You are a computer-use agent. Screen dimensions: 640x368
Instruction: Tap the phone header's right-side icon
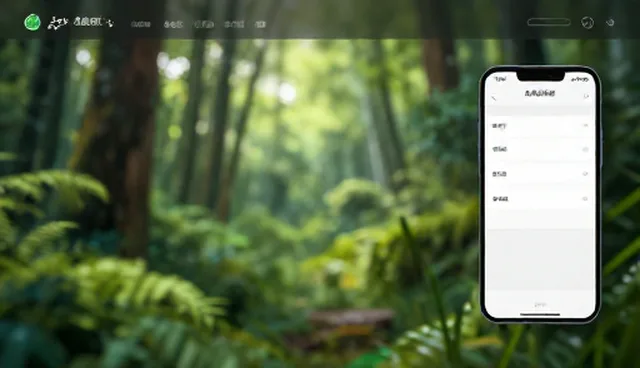coord(586,96)
